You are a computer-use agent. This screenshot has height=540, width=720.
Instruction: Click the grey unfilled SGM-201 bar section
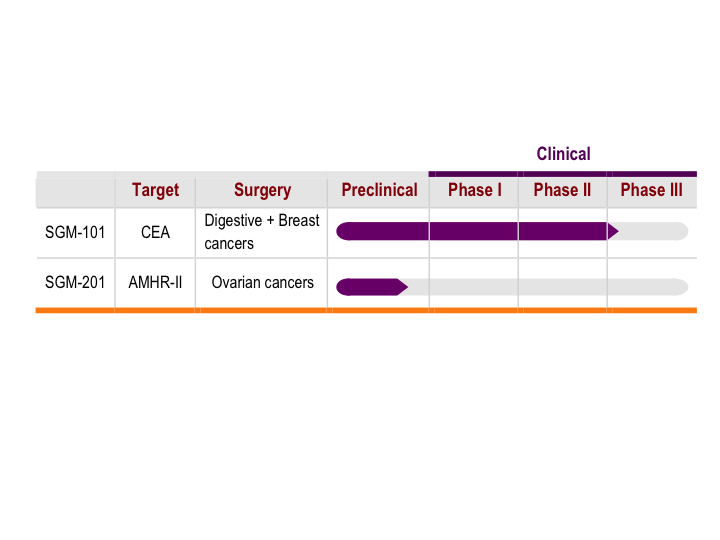(x=548, y=287)
